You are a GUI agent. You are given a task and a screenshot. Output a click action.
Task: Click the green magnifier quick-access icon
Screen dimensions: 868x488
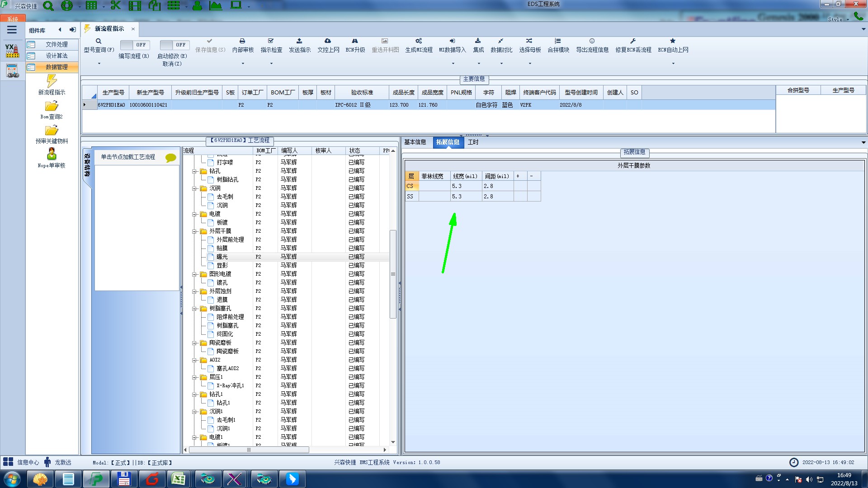point(48,6)
